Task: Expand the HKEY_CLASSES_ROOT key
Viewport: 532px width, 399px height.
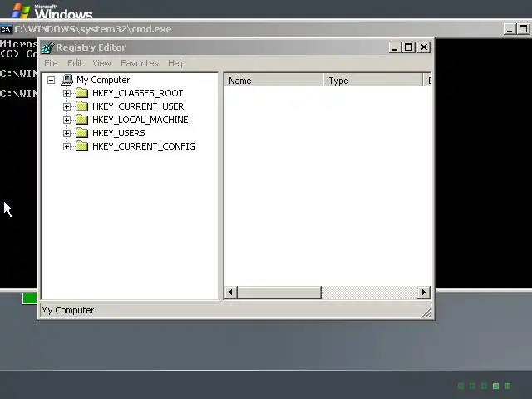Action: [66, 93]
